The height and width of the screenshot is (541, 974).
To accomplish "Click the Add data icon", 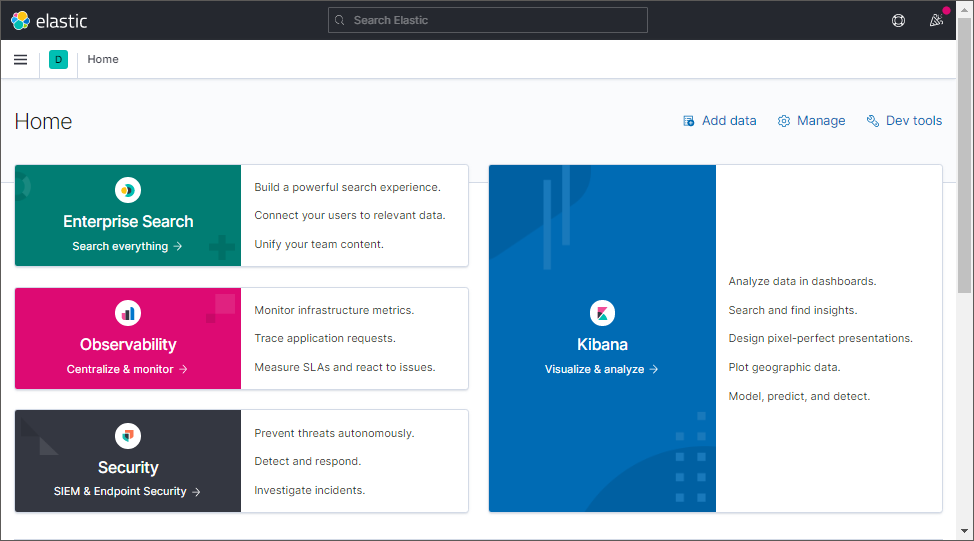I will pos(689,121).
